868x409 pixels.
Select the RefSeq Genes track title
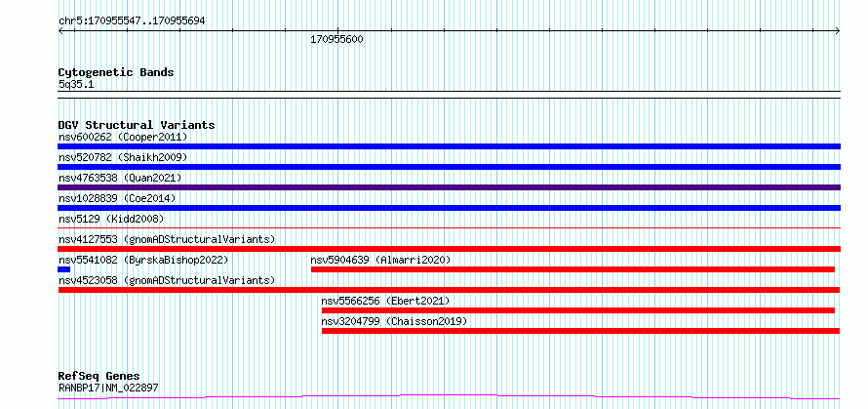[x=99, y=377]
